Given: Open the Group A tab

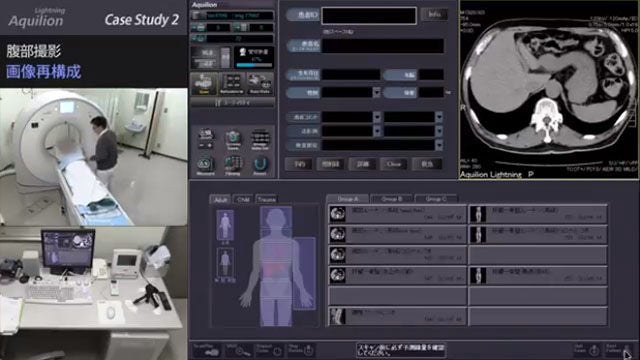Looking at the screenshot, I should [348, 199].
